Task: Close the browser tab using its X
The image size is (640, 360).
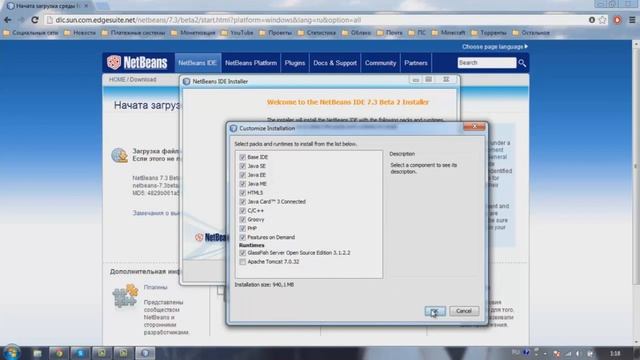Action: click(x=86, y=6)
